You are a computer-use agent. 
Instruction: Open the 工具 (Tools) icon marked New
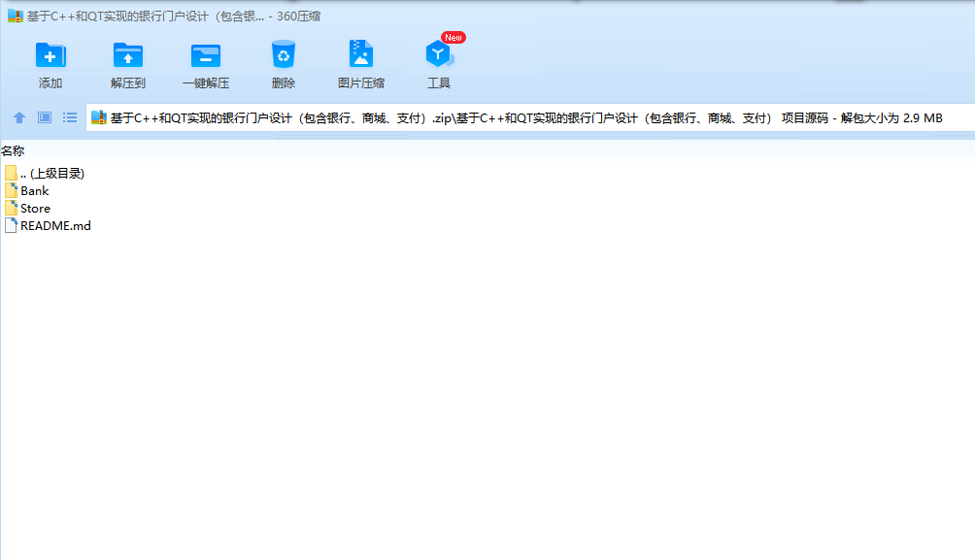440,53
